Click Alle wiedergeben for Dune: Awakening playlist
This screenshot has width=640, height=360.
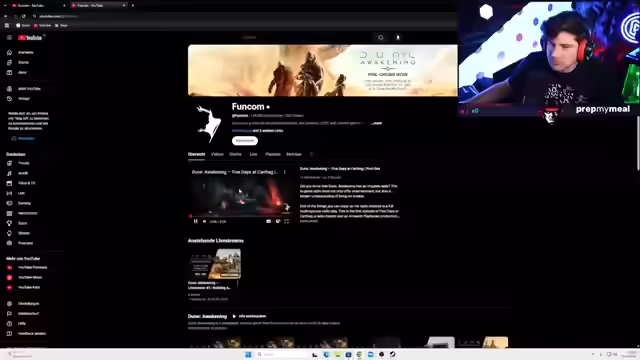(x=249, y=316)
